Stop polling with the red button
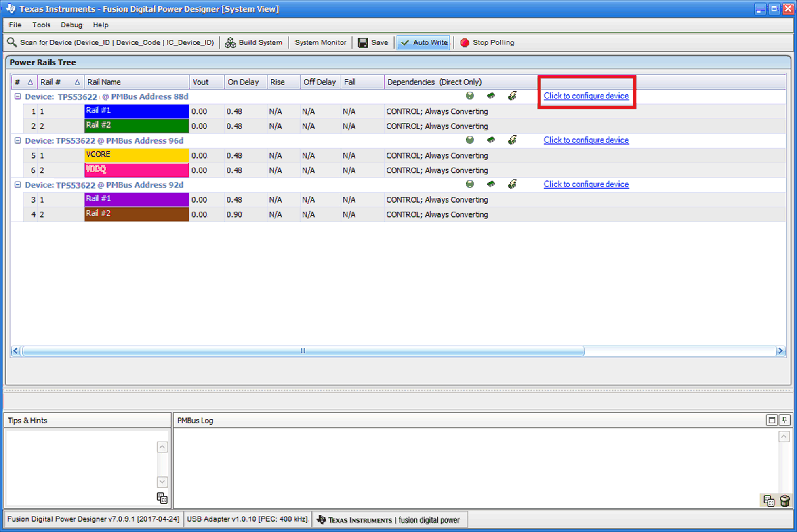 pos(487,42)
